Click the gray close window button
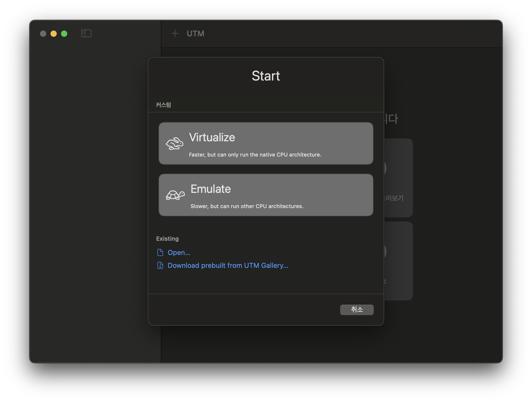 click(43, 34)
